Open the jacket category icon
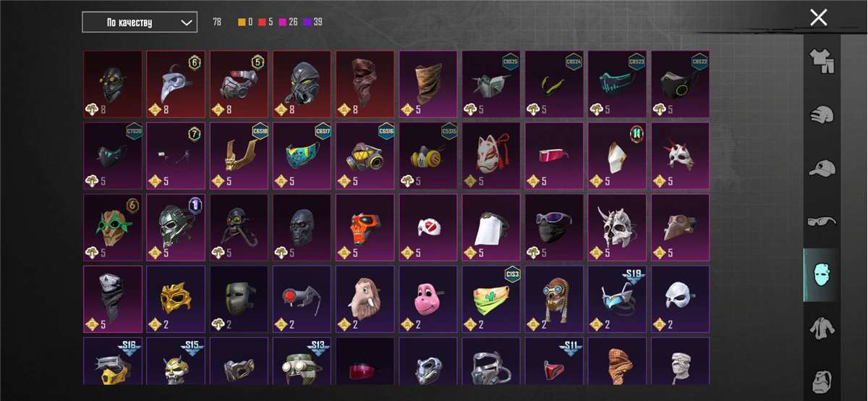The height and width of the screenshot is (401, 868). 821,328
